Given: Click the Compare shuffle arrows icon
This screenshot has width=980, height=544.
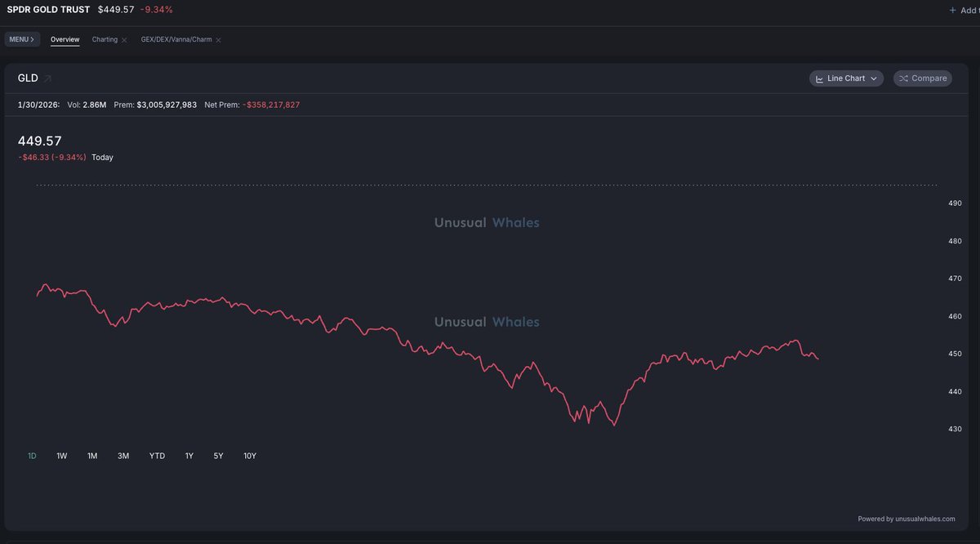Looking at the screenshot, I should pyautogui.click(x=903, y=78).
